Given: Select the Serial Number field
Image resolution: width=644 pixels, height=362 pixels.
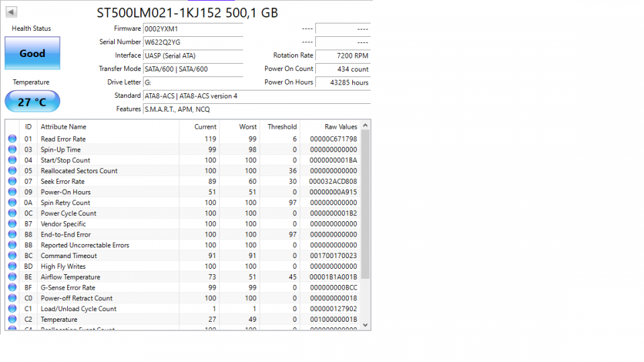Looking at the screenshot, I should [193, 42].
